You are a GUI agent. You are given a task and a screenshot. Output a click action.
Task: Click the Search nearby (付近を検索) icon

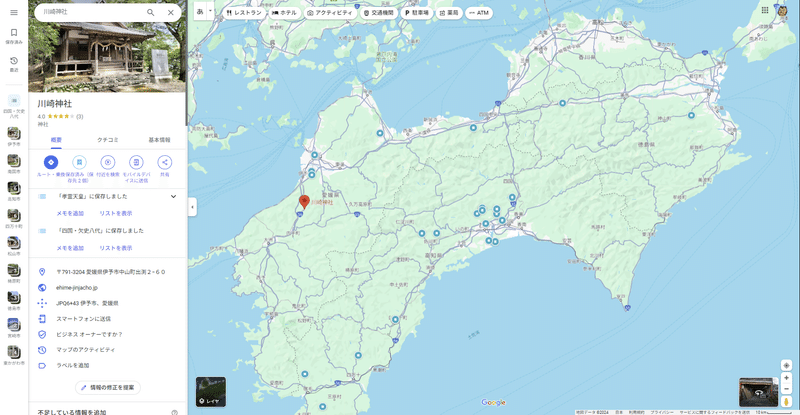coord(108,162)
